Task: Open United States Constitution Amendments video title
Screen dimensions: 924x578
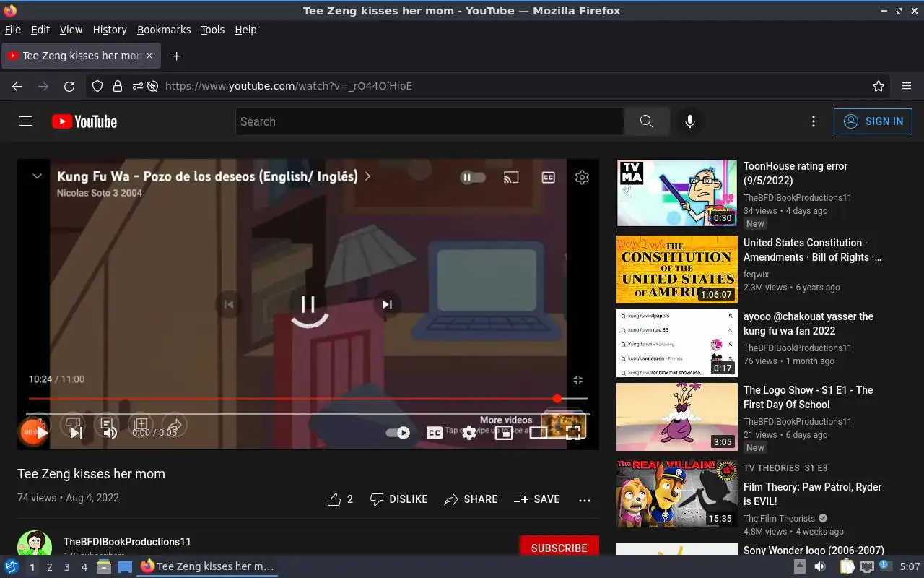Action: coord(813,250)
